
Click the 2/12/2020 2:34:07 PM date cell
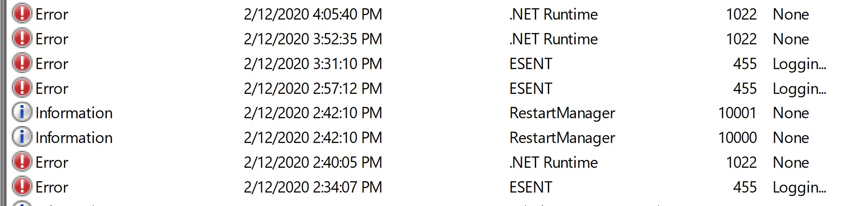(313, 187)
